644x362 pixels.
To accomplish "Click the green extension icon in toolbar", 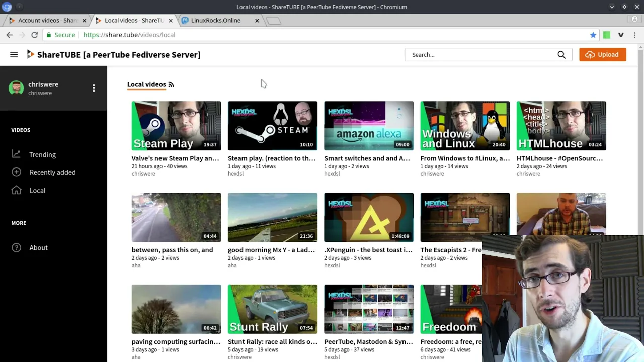I will point(607,35).
